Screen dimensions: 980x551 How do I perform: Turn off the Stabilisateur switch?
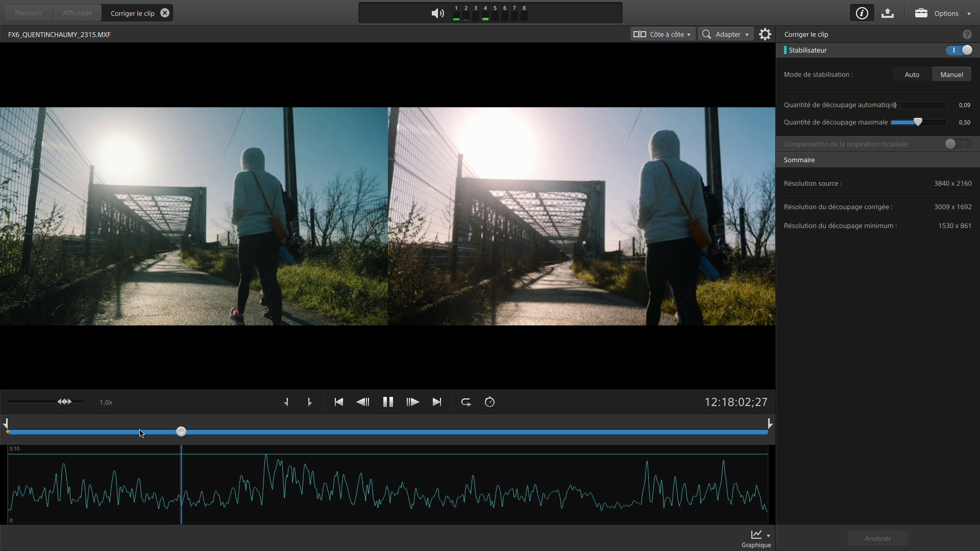tap(959, 50)
